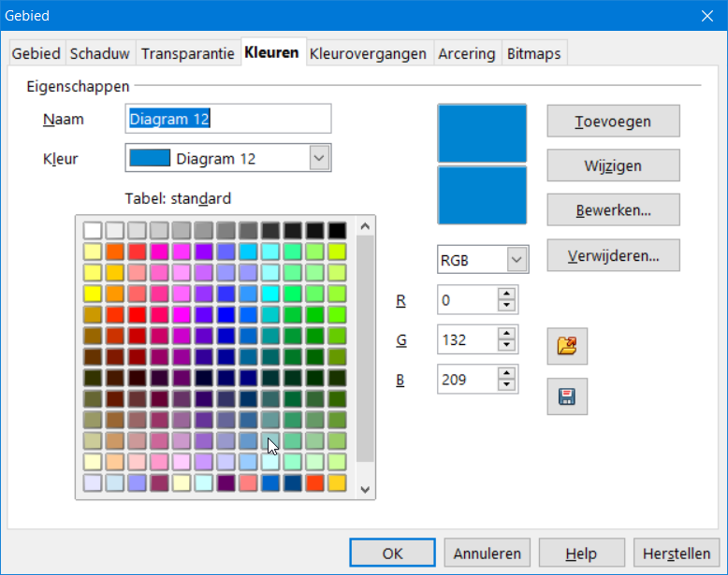Pick the cyan swatch in the fourth row
The width and height of the screenshot is (728, 575).
pos(270,294)
